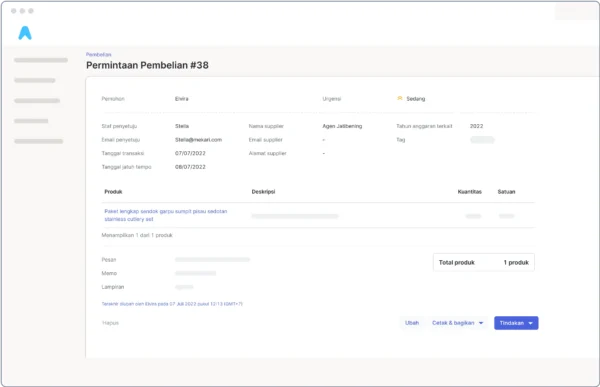Screen dimensions: 600x387
Task: Click the Satuan column header
Action: pos(506,192)
